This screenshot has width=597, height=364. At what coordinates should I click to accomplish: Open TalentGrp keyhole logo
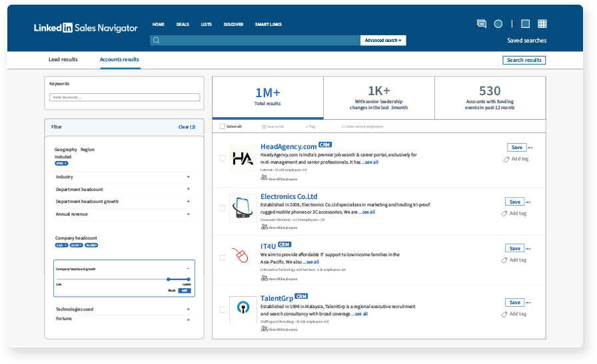(x=243, y=307)
